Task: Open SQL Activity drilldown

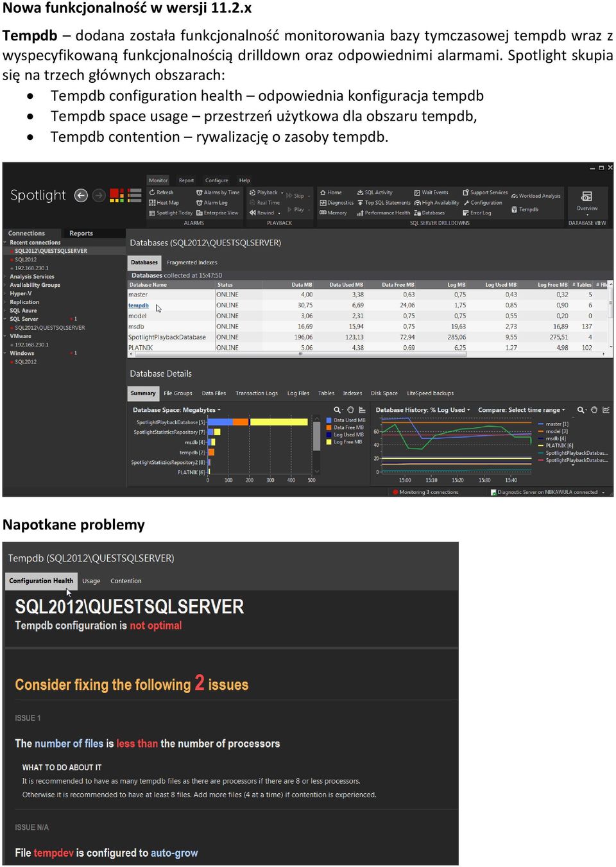Action: (x=374, y=192)
